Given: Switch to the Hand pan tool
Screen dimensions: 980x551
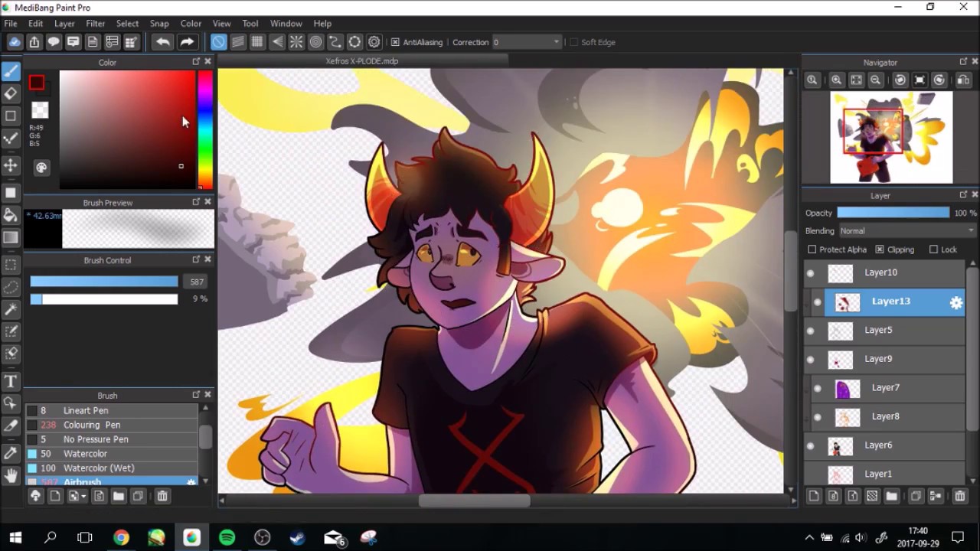Looking at the screenshot, I should pos(11,475).
